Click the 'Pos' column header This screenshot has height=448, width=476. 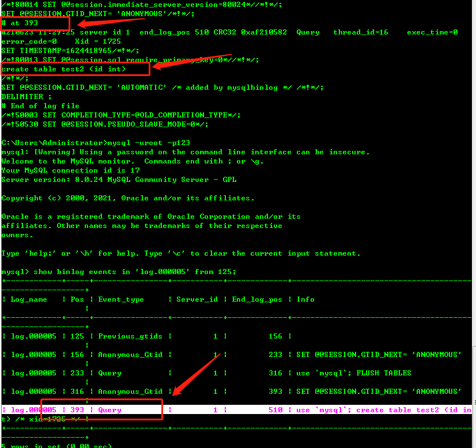(x=77, y=299)
